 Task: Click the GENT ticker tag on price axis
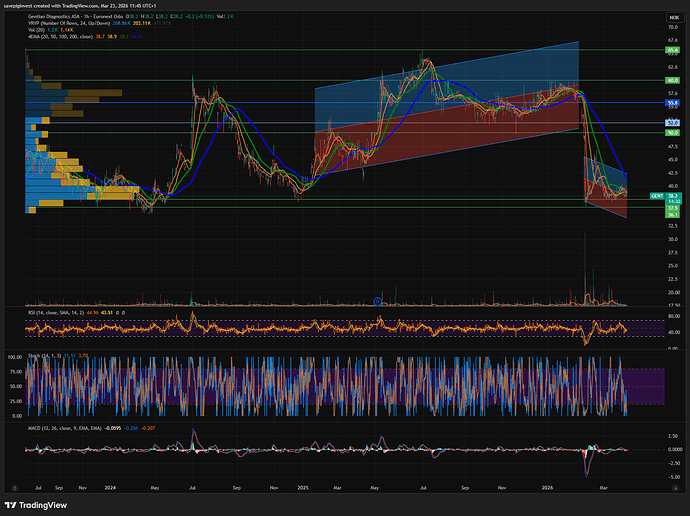tap(656, 195)
